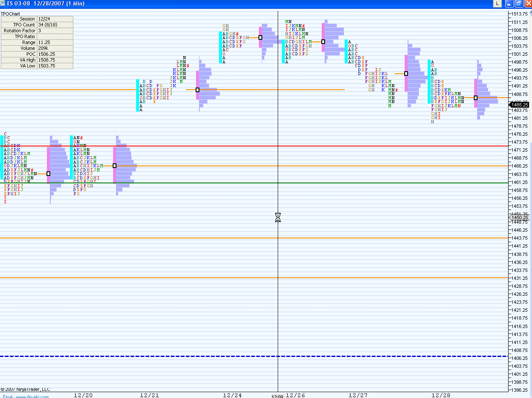Click the 1501.25 price axis label
The height and width of the screenshot is (398, 532).
[519, 54]
